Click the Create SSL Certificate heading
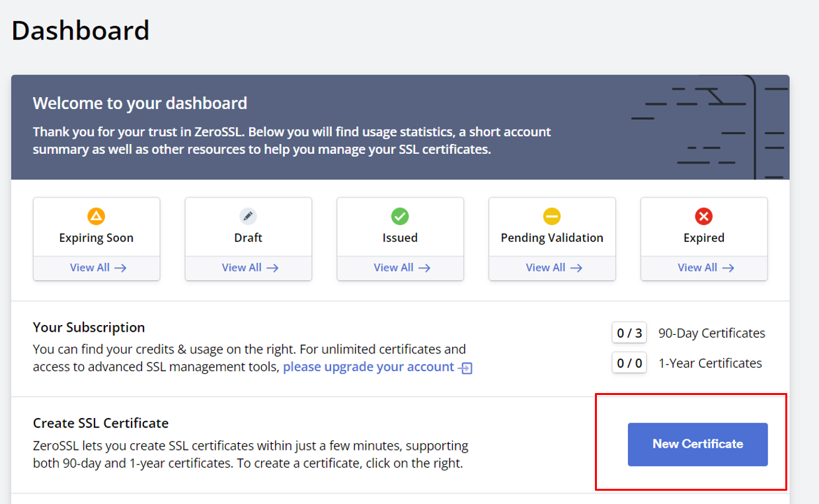Image resolution: width=819 pixels, height=504 pixels. pyautogui.click(x=101, y=423)
